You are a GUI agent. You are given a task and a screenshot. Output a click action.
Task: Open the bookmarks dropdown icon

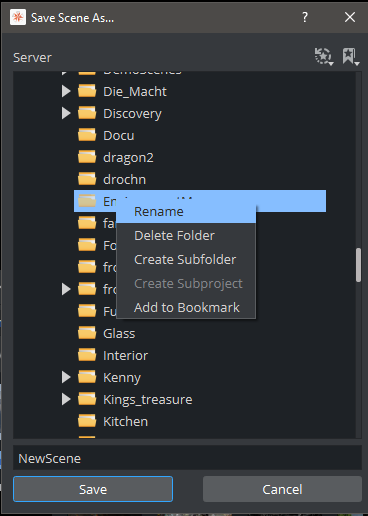tap(350, 56)
